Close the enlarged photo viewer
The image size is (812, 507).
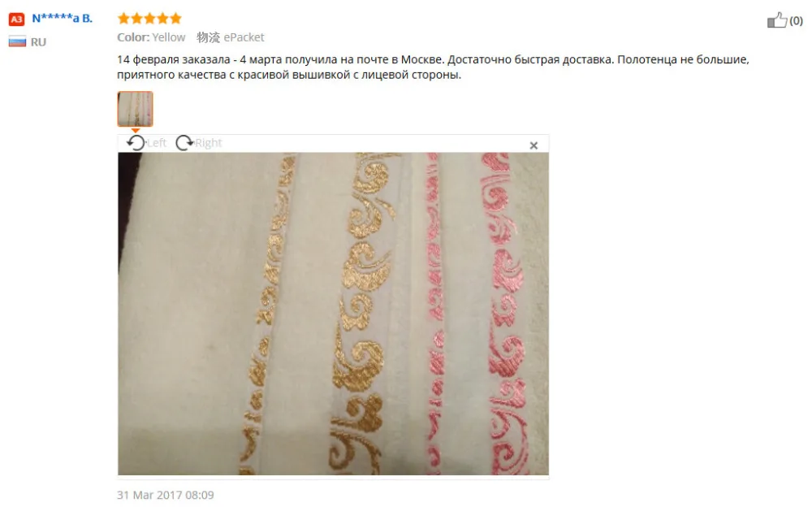point(533,145)
